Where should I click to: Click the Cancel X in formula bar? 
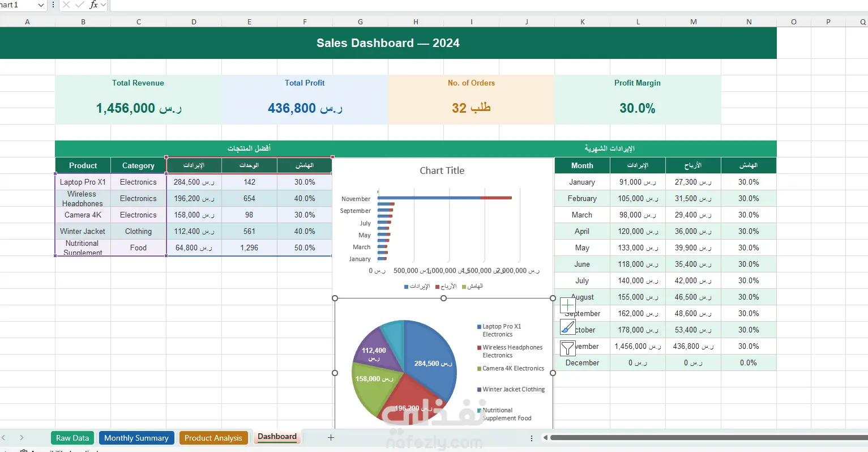click(66, 5)
